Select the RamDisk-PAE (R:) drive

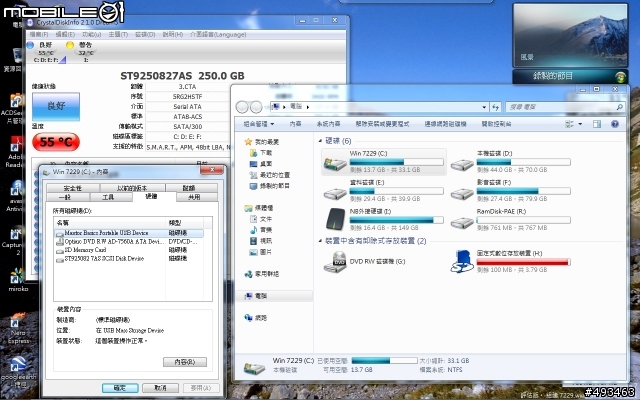tap(511, 220)
